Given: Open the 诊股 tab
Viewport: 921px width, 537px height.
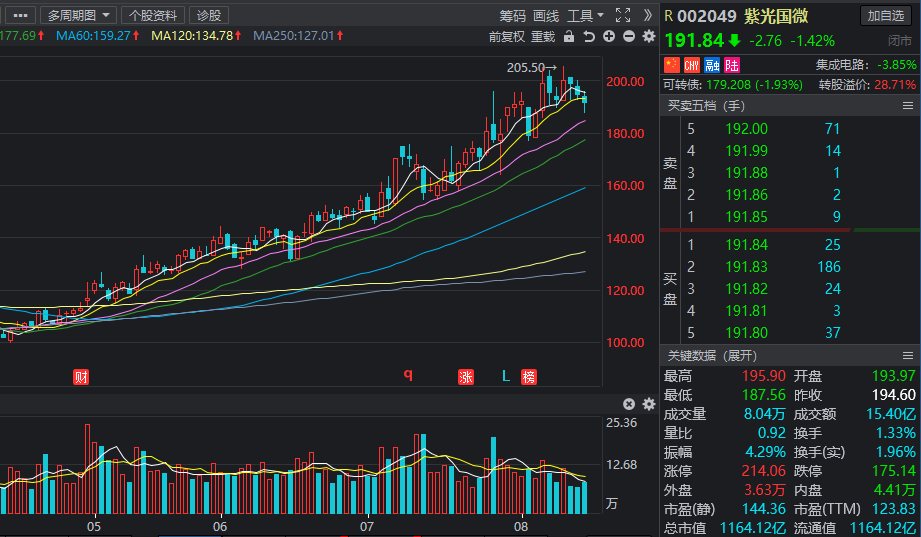Looking at the screenshot, I should (x=209, y=15).
